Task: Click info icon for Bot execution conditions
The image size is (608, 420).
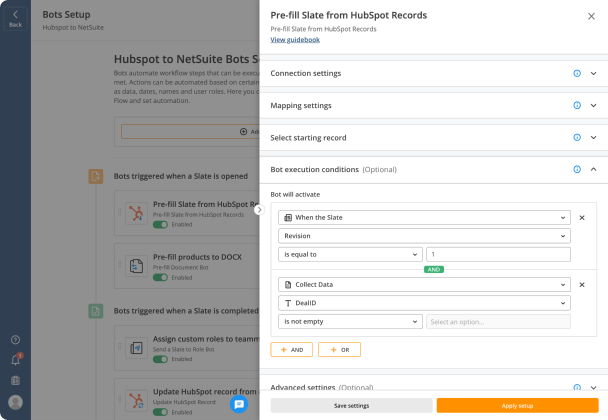Action: coord(577,169)
